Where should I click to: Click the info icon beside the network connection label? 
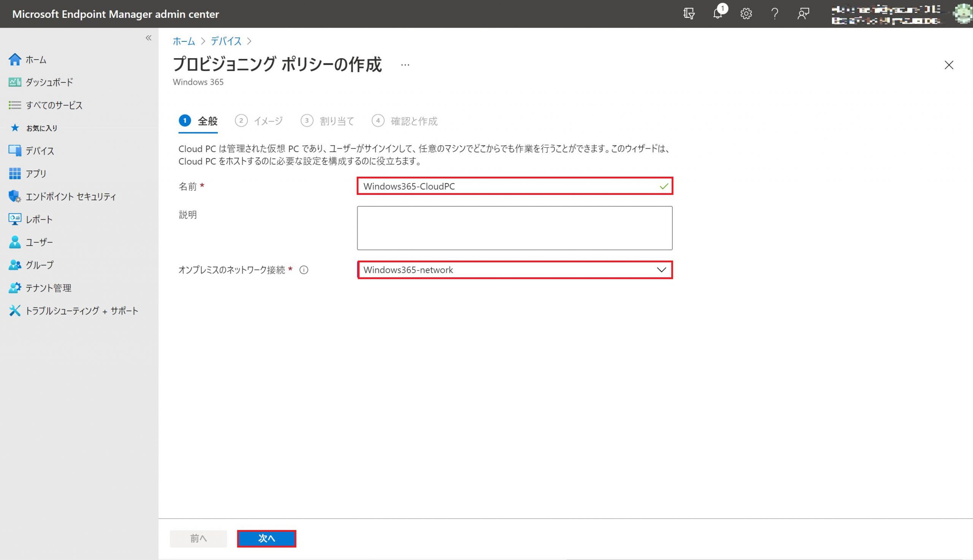click(304, 270)
